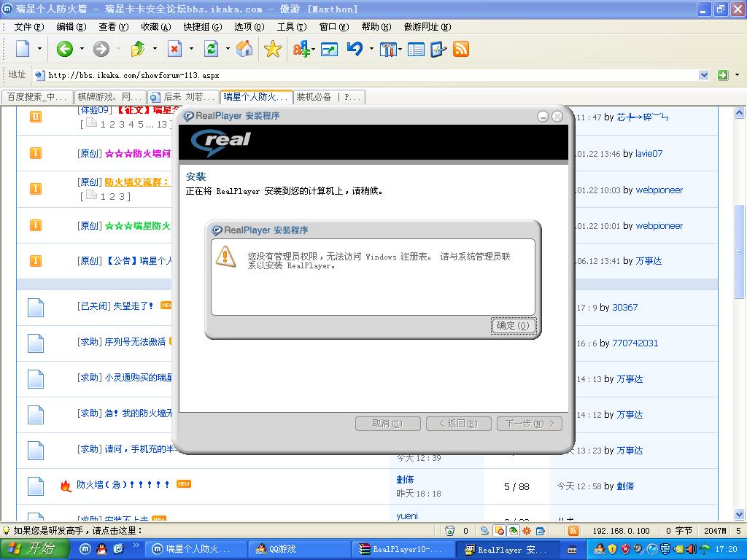Screen dimensions: 747x560
Task: Switch to the 百度搜索 browser tab
Action: 38,97
